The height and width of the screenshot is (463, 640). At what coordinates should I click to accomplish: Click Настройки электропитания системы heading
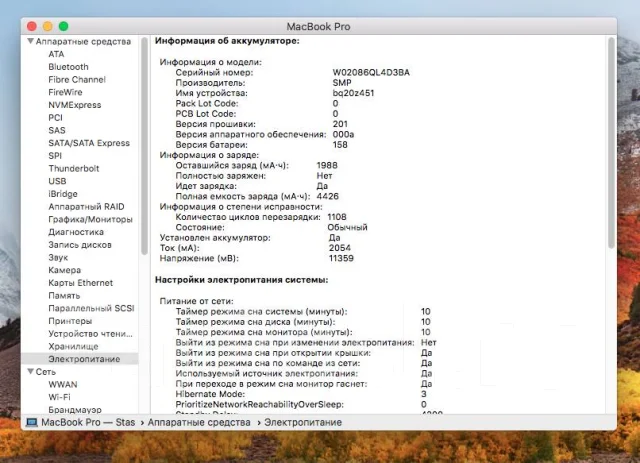(242, 280)
